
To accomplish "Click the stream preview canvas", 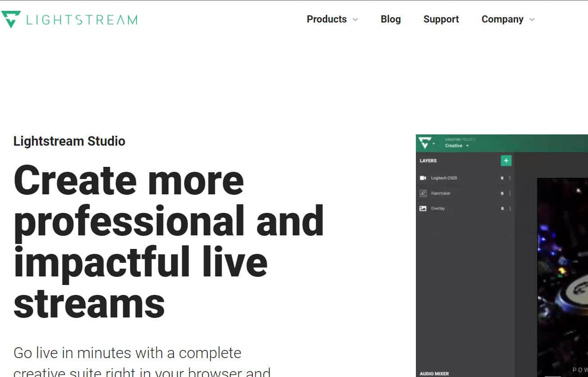I will 562,277.
